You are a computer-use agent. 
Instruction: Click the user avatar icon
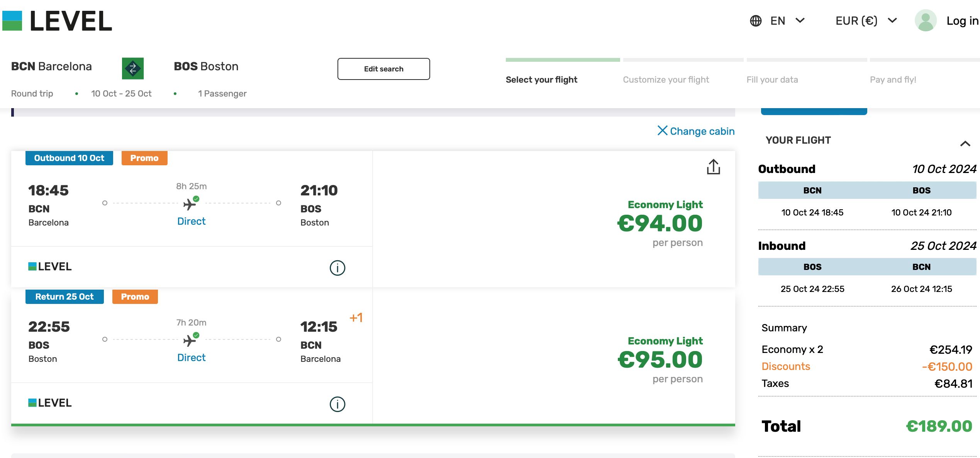(x=925, y=20)
